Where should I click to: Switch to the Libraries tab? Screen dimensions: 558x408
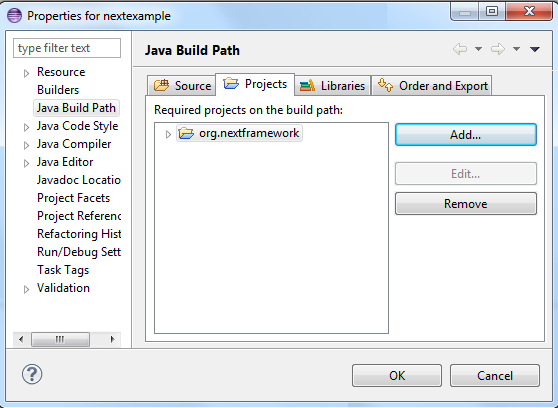pos(332,85)
